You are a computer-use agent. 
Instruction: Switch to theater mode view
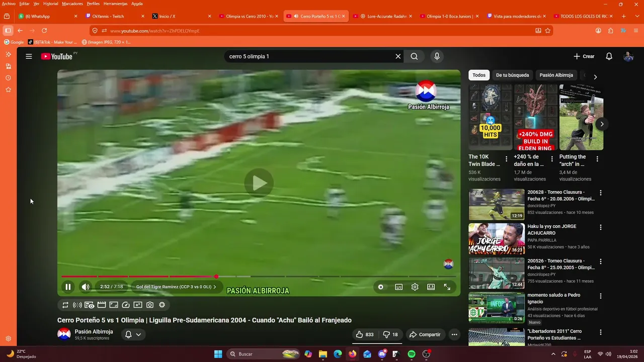pyautogui.click(x=431, y=287)
